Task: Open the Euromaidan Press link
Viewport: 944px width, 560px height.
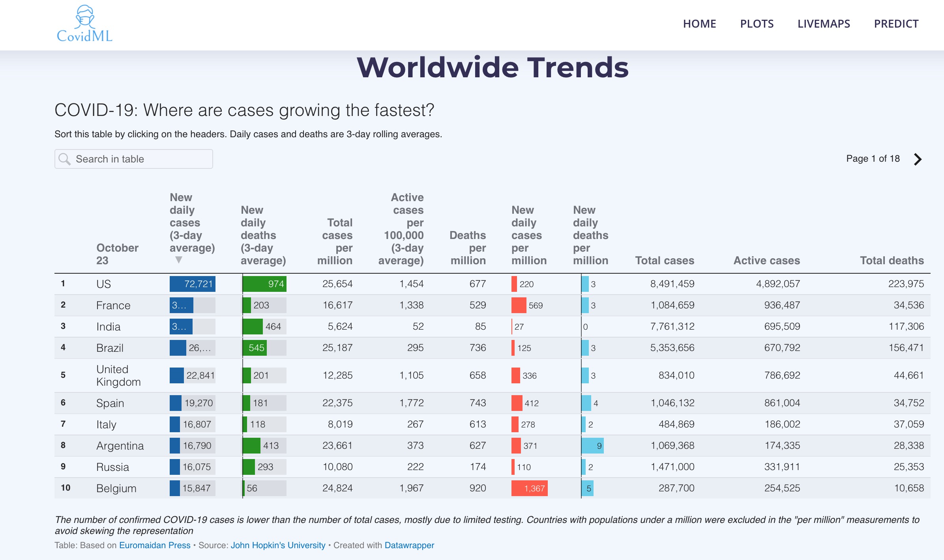Action: tap(155, 545)
